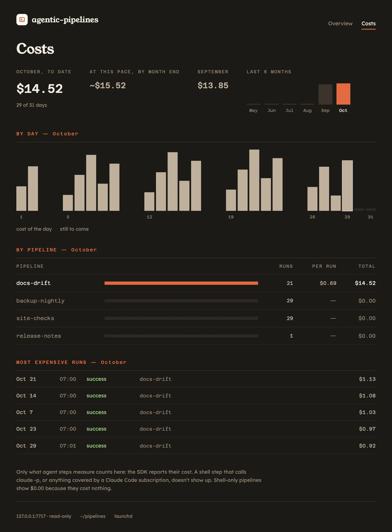The image size is (392, 532).
Task: Open the docs-drift pipeline row
Action: click(x=196, y=283)
